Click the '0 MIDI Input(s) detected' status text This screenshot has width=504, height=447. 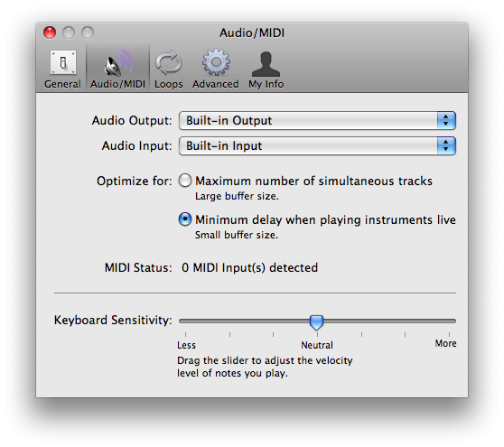coord(249,267)
